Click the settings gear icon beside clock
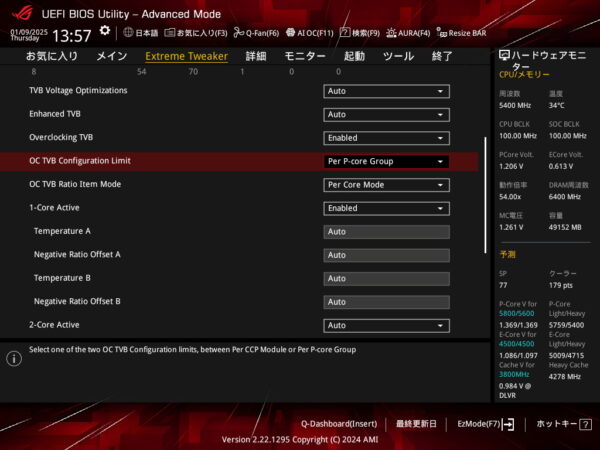This screenshot has height=450, width=600. pyautogui.click(x=105, y=32)
